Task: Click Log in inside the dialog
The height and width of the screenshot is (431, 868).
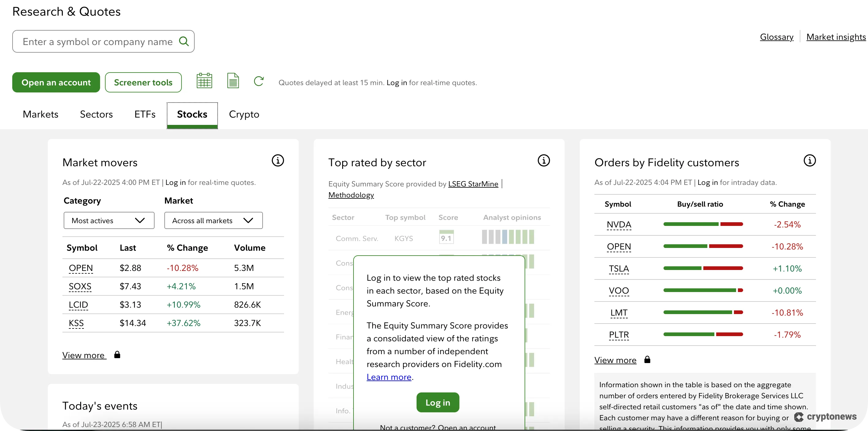Action: click(x=437, y=402)
